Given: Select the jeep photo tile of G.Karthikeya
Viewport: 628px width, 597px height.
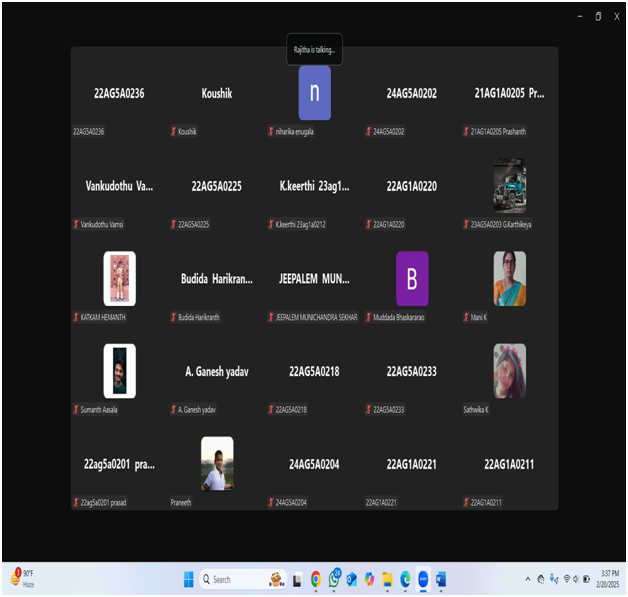Looking at the screenshot, I should pos(509,186).
